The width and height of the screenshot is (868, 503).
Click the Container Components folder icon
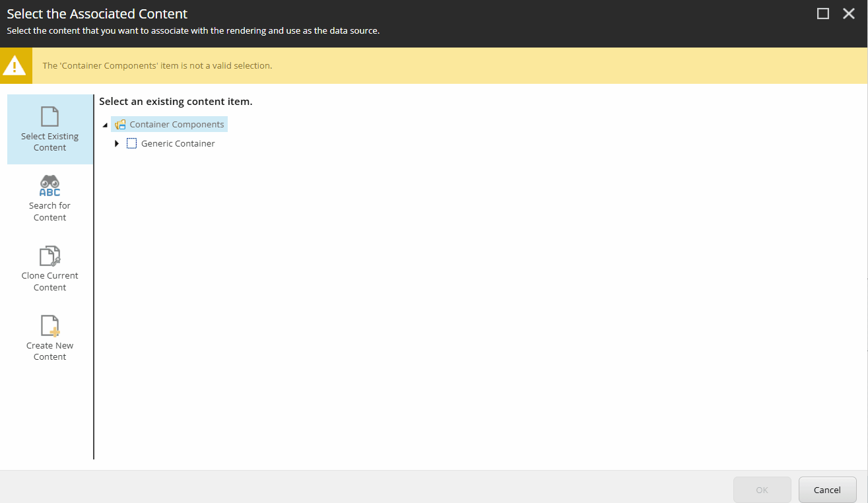[x=119, y=124]
